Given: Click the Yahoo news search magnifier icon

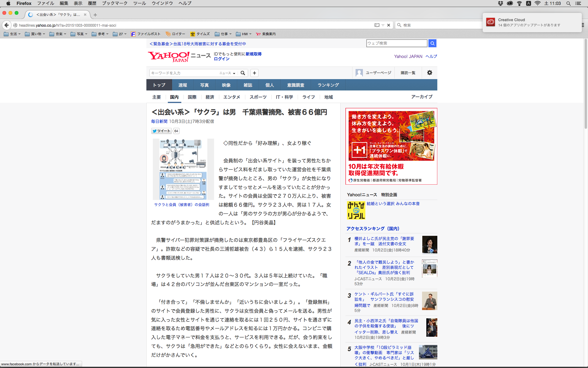Looking at the screenshot, I should pos(243,73).
